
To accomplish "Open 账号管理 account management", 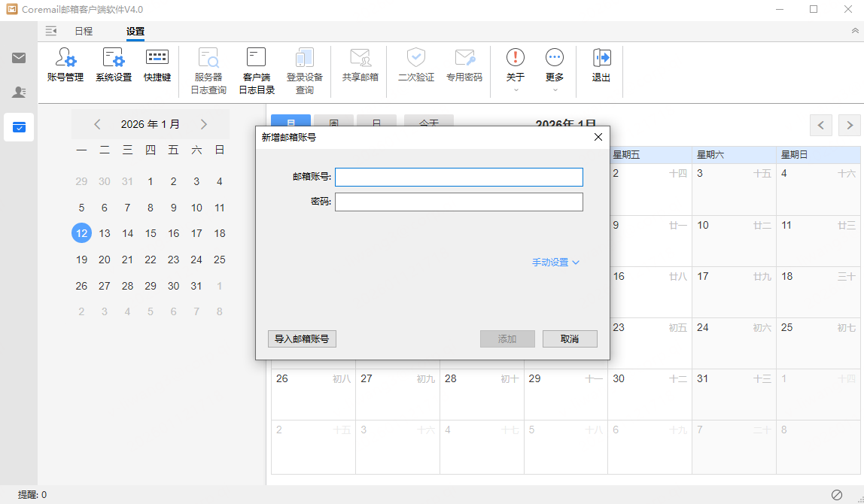I will (x=65, y=65).
